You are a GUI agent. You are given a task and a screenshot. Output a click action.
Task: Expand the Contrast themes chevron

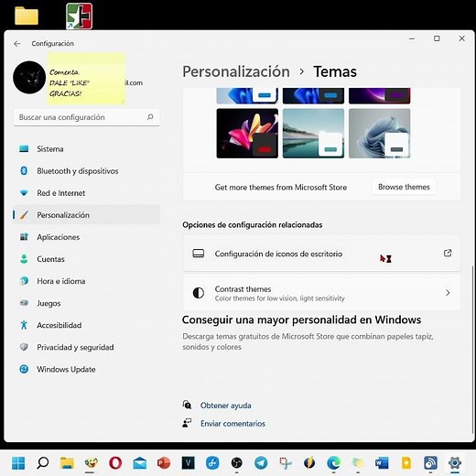click(x=448, y=293)
